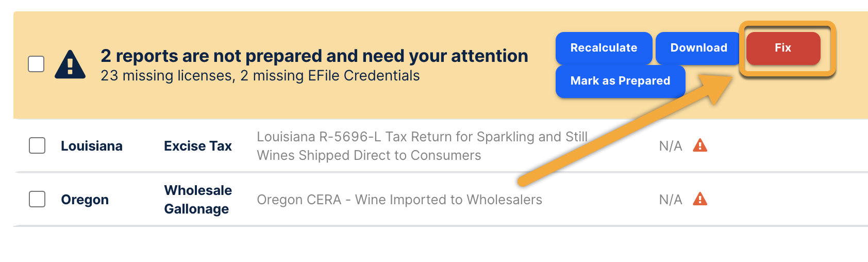Click the Wholesale Gallonage report type

coord(198,200)
